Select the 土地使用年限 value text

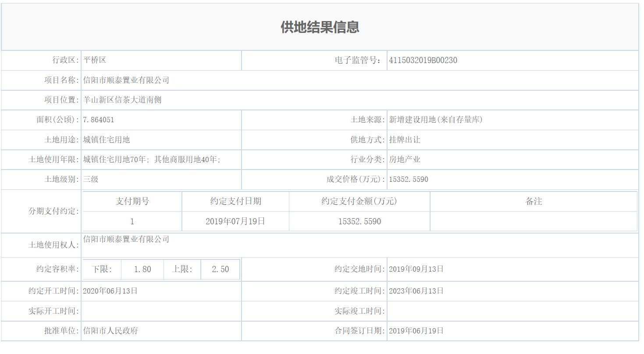[x=152, y=159]
